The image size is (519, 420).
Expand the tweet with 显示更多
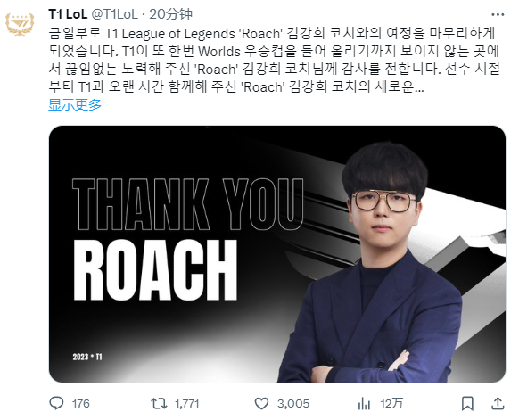pyautogui.click(x=75, y=104)
